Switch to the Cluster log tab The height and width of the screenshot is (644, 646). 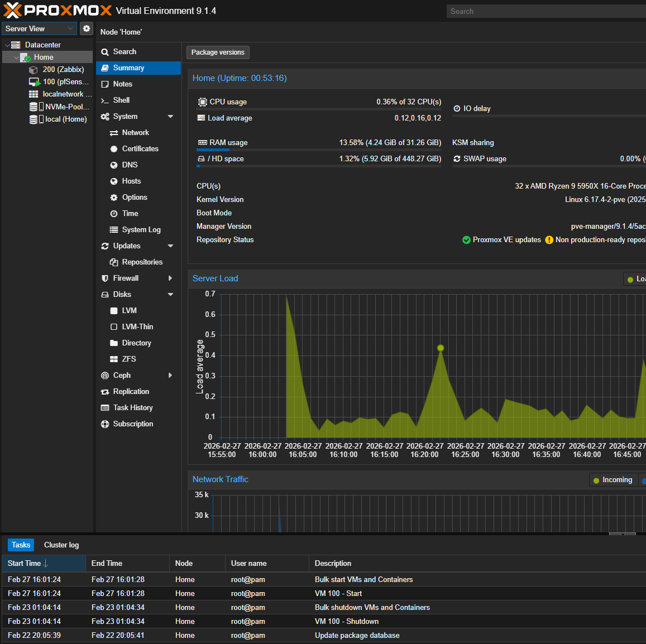click(x=61, y=545)
